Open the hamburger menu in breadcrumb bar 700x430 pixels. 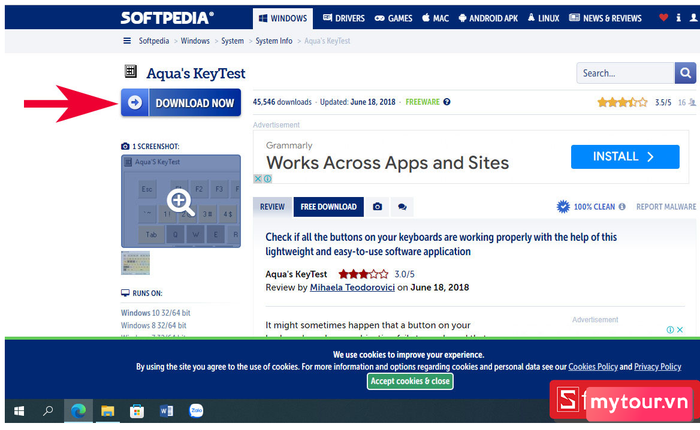127,41
